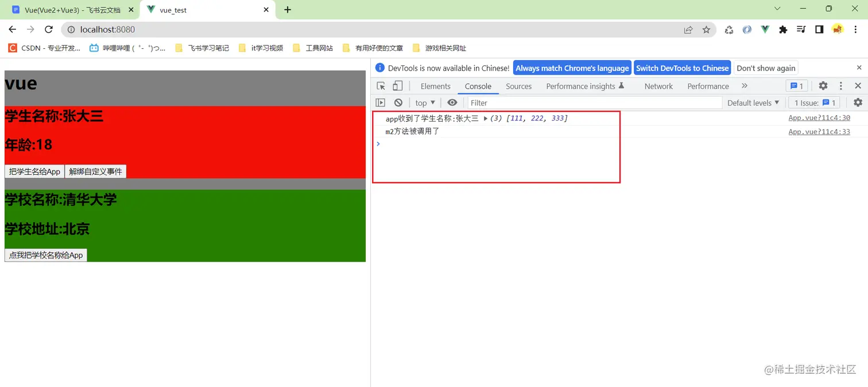This screenshot has width=868, height=387.
Task: Open the it学习视频 bookmark folder
Action: tap(261, 48)
